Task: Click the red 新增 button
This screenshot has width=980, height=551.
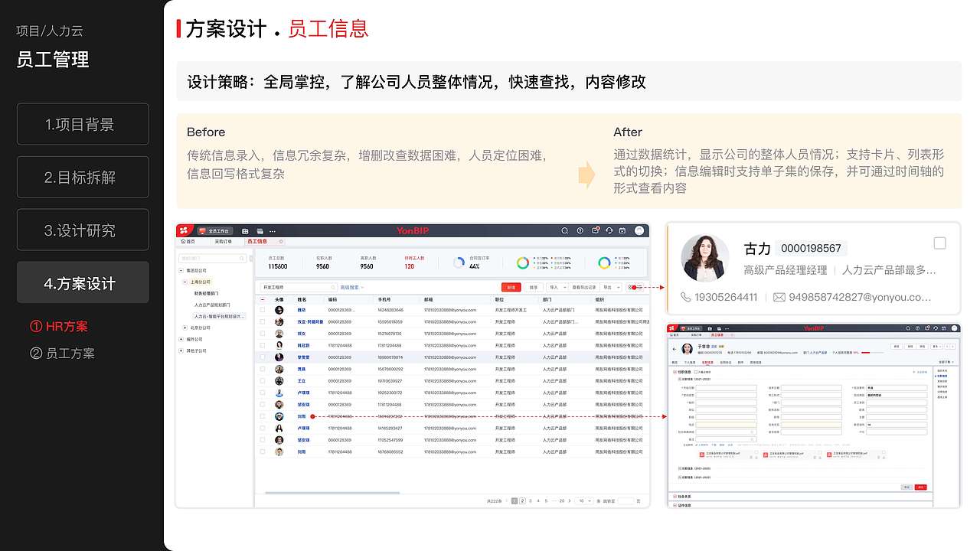Action: point(511,287)
